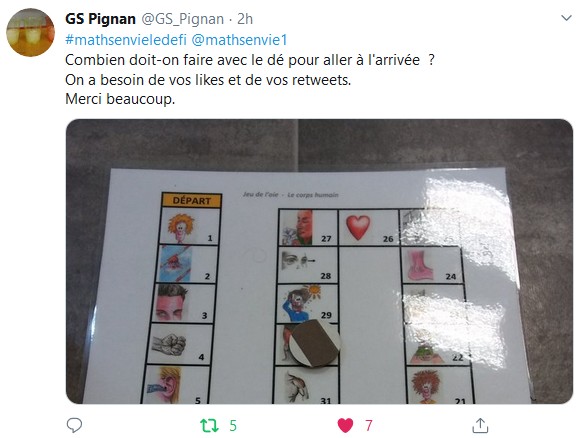Click the retweet count 5
The width and height of the screenshot is (580, 438).
point(233,426)
